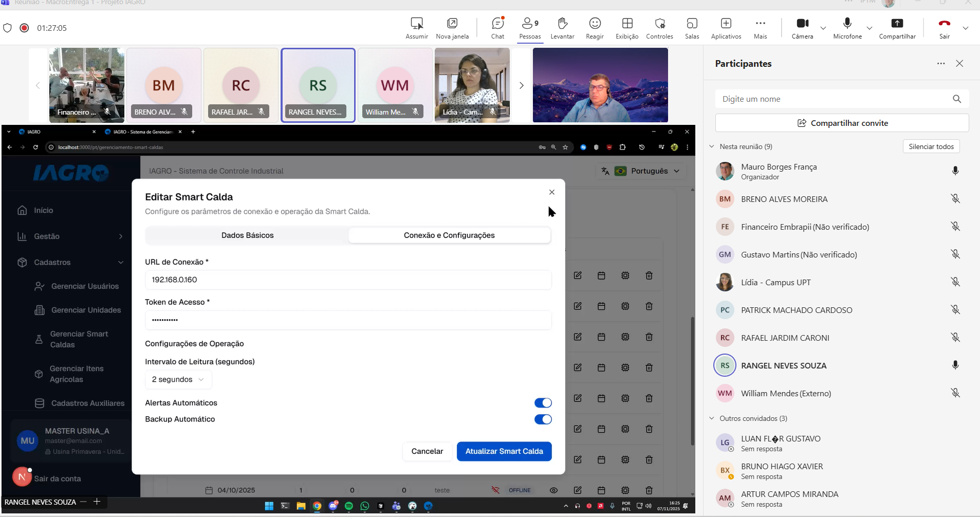
Task: Toggle the Alertas Automáticos switch
Action: pyautogui.click(x=543, y=403)
